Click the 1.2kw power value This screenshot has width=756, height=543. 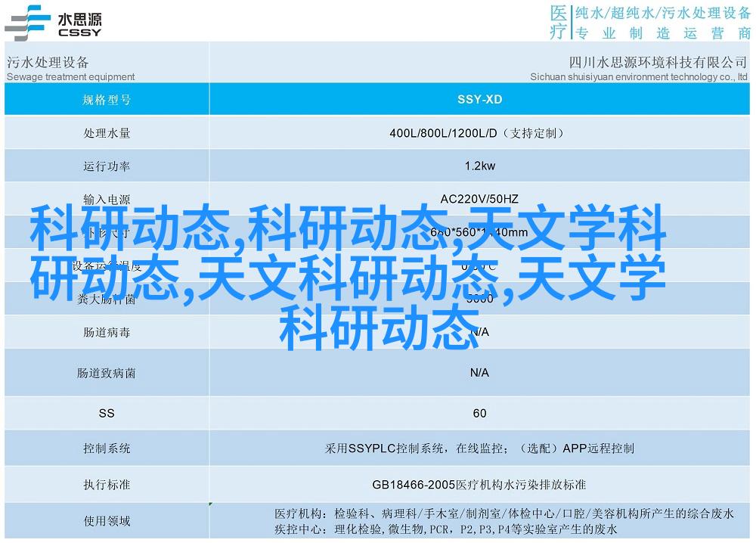pos(479,166)
